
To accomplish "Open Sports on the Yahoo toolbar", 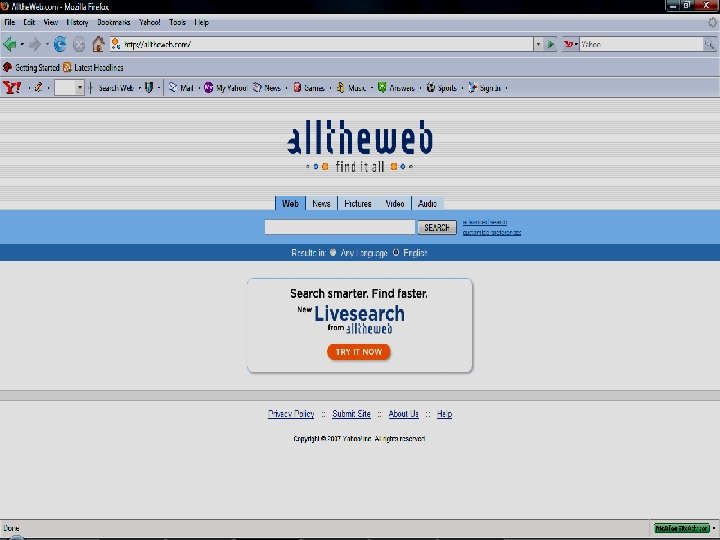I will tap(441, 88).
